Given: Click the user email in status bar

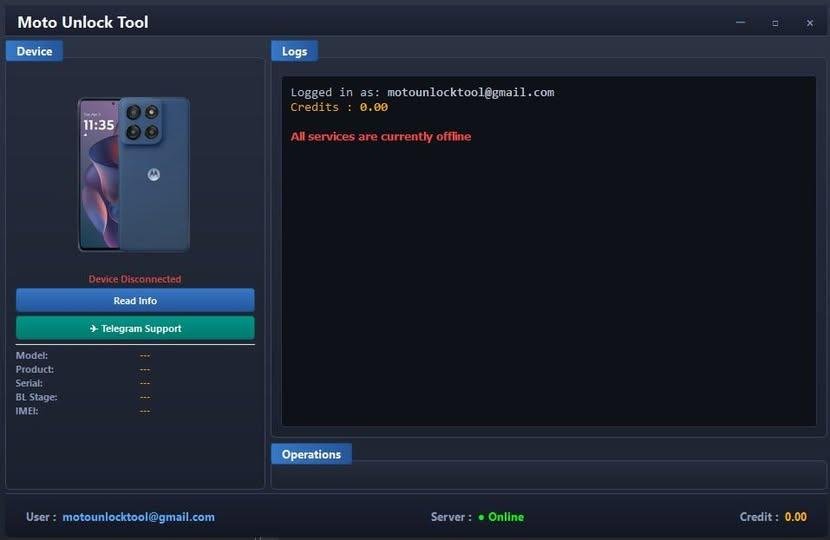Looking at the screenshot, I should click(138, 517).
